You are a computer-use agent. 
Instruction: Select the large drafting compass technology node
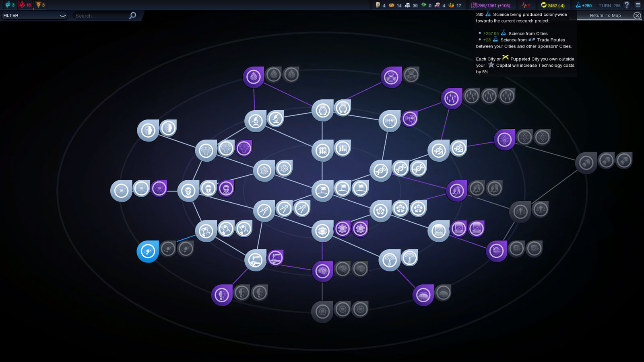(x=264, y=211)
